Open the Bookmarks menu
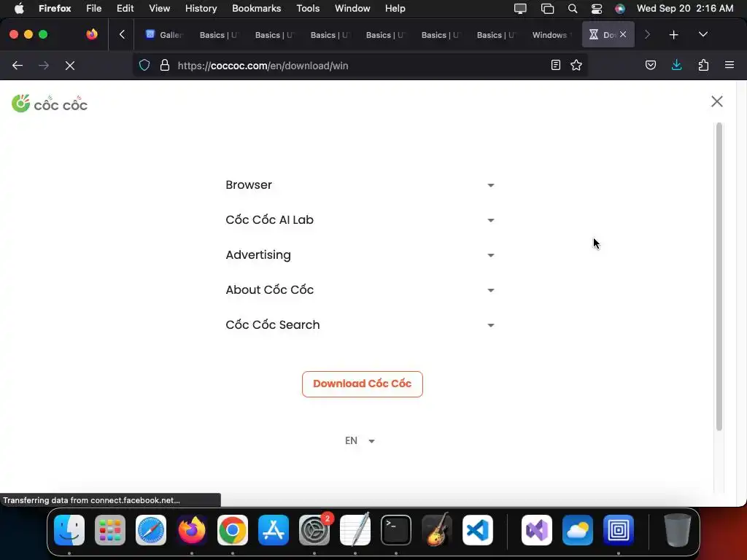Viewport: 747px width, 560px height. [256, 9]
